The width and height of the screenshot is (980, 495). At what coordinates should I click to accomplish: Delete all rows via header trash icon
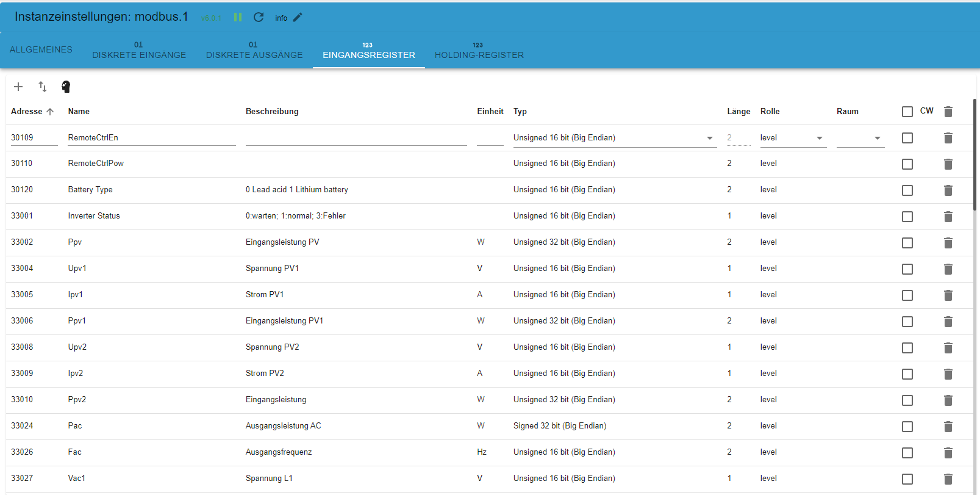pos(948,112)
